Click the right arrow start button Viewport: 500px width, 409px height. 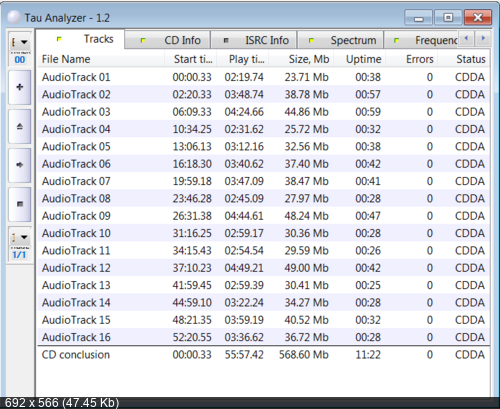pyautogui.click(x=20, y=165)
